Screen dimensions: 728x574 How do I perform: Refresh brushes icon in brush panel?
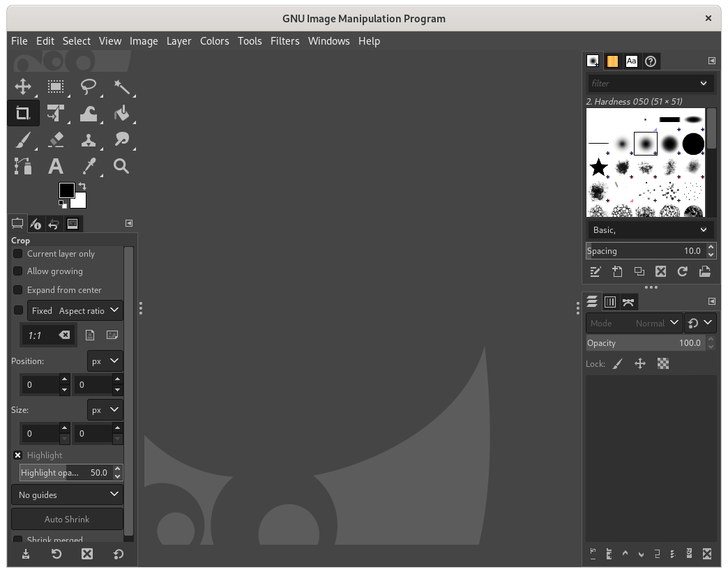pyautogui.click(x=683, y=272)
